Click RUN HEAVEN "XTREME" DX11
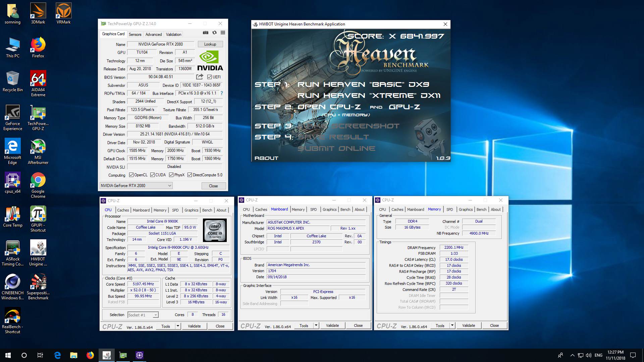 tap(369, 96)
